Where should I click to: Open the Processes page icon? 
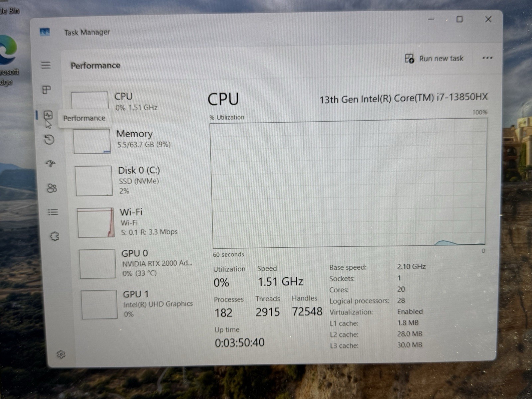point(47,89)
